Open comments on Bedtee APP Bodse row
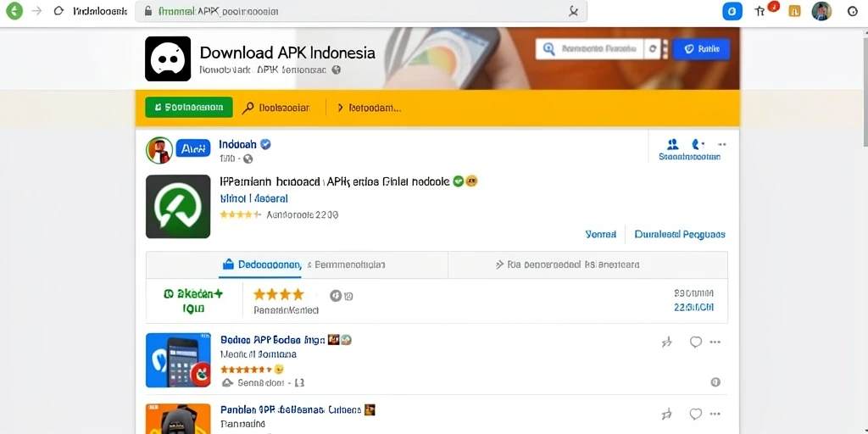The height and width of the screenshot is (434, 868). 695,342
